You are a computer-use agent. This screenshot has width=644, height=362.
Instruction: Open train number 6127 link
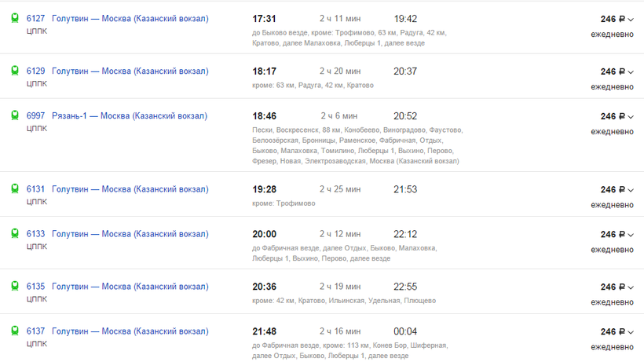(35, 19)
